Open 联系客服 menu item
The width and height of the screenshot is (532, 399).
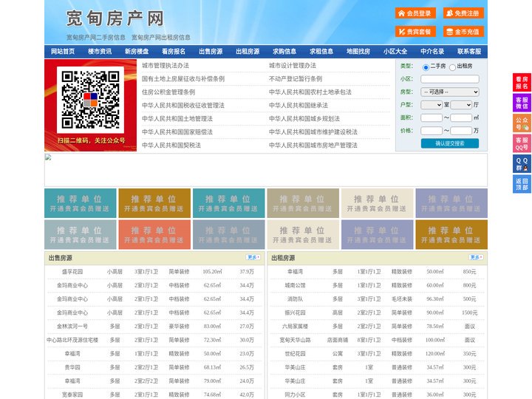pyautogui.click(x=469, y=52)
